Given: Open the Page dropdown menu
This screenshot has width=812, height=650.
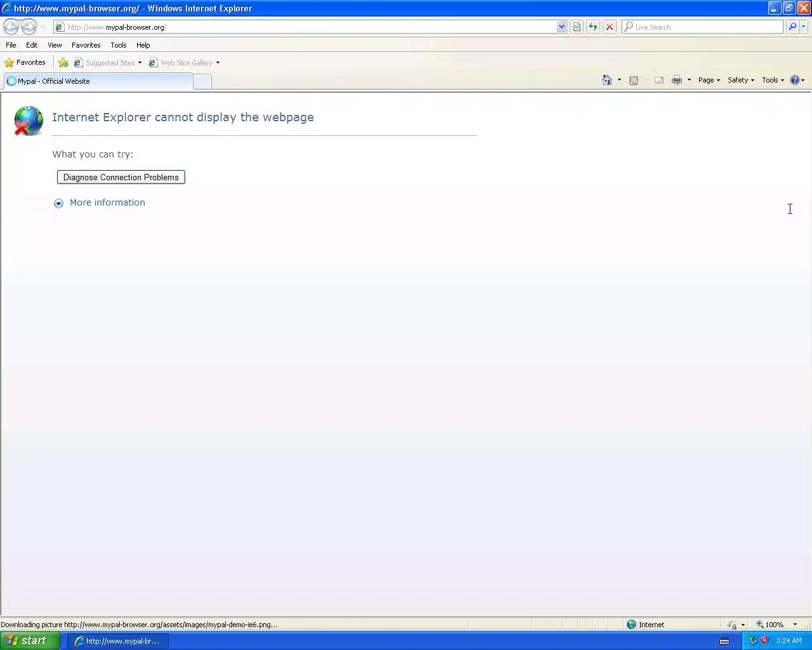Looking at the screenshot, I should [x=709, y=80].
